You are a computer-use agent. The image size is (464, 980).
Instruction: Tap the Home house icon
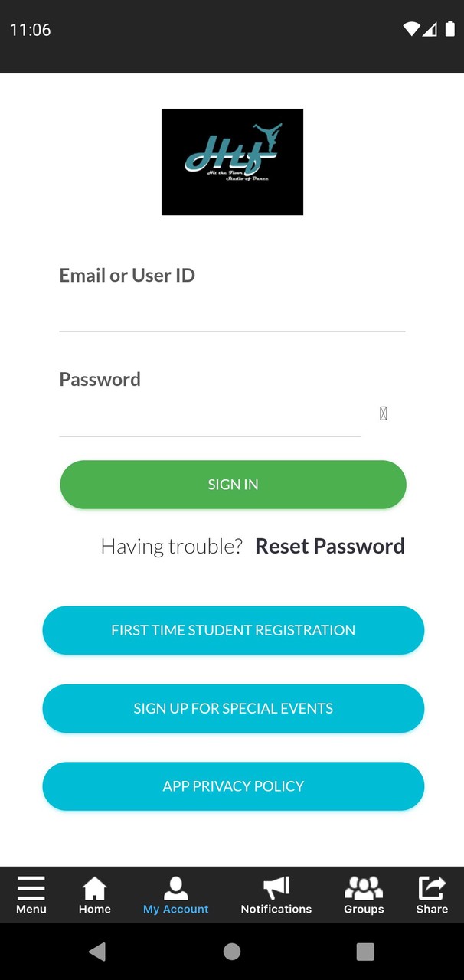pos(95,888)
